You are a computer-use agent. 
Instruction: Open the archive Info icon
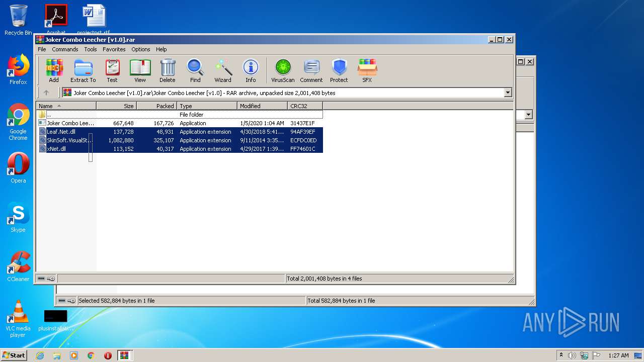click(x=251, y=70)
